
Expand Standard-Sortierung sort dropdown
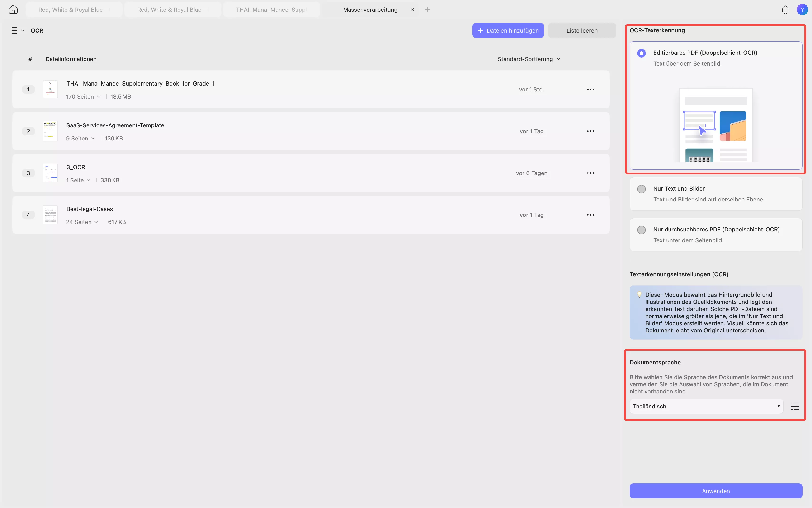point(529,59)
